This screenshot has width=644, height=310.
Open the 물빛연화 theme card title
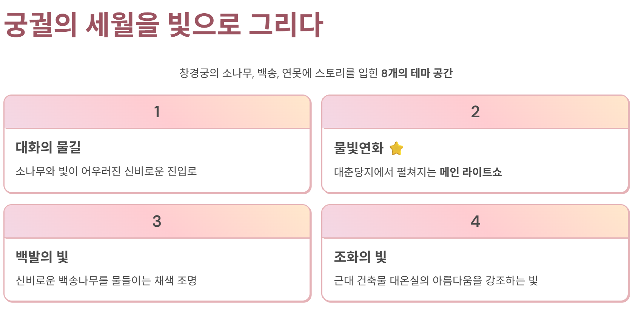(359, 148)
